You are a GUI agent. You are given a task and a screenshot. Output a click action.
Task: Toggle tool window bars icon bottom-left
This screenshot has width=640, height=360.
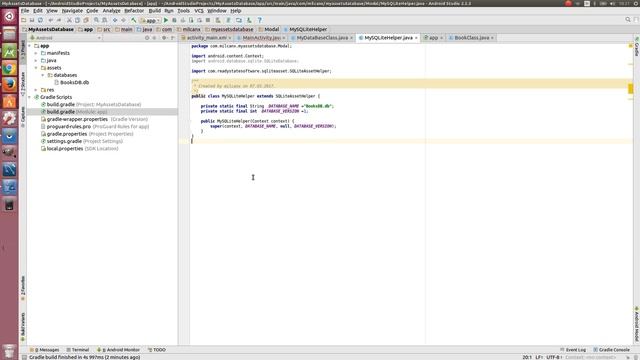(x=24, y=357)
